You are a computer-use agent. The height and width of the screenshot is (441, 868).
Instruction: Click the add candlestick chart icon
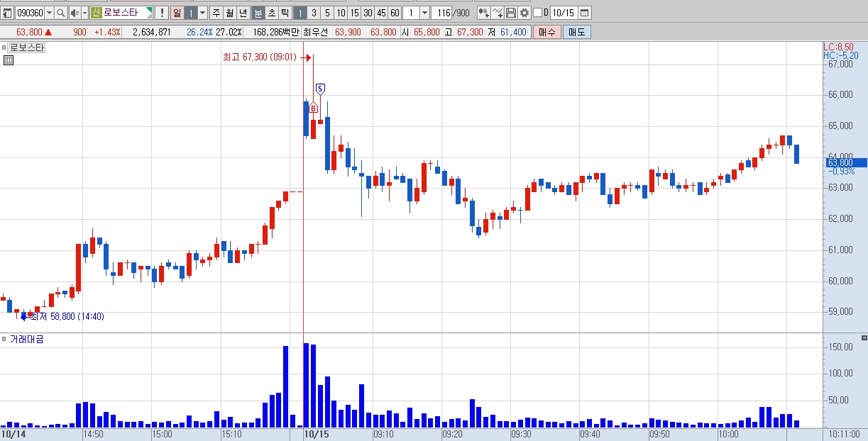click(483, 13)
